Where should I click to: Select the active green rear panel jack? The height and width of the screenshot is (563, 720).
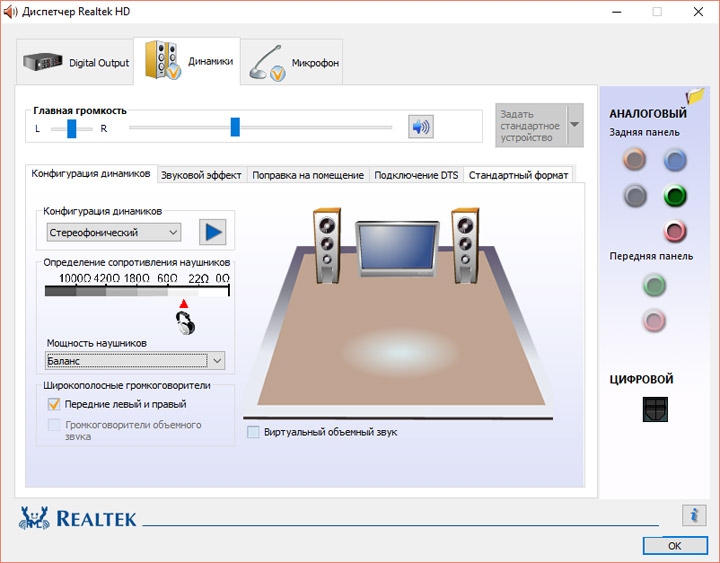[x=675, y=196]
